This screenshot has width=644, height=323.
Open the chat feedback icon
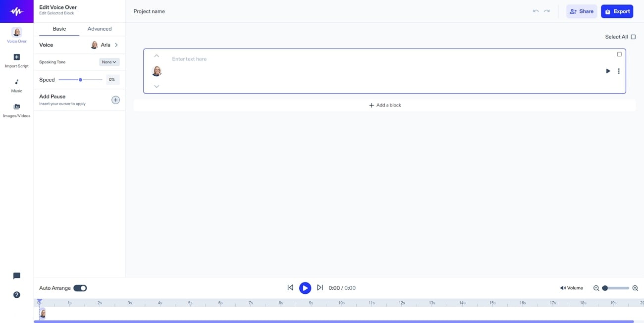(x=17, y=276)
